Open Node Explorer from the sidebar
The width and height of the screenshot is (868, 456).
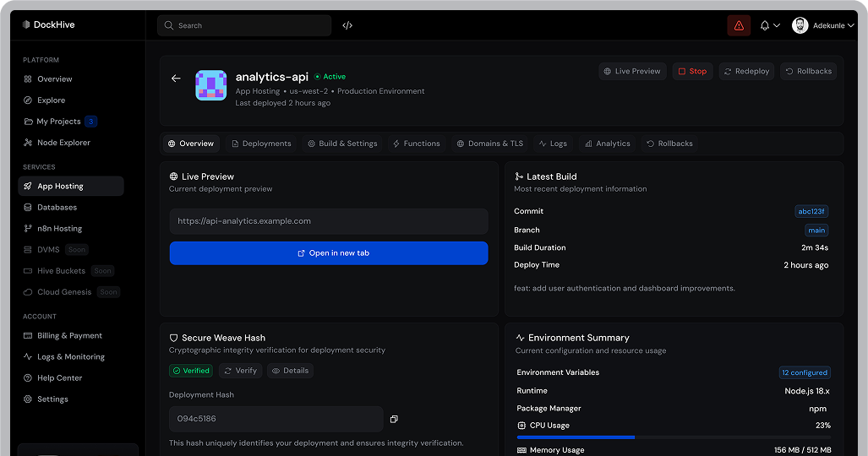click(63, 143)
